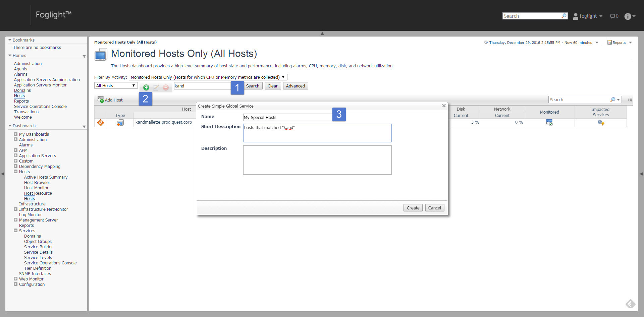
Task: Click the Cancel button in dialog
Action: 435,208
